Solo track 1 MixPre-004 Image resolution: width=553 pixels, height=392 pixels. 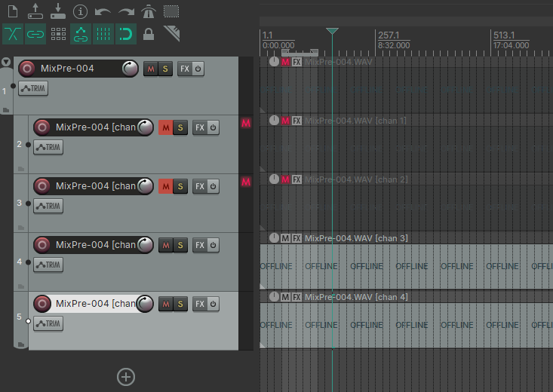point(165,69)
